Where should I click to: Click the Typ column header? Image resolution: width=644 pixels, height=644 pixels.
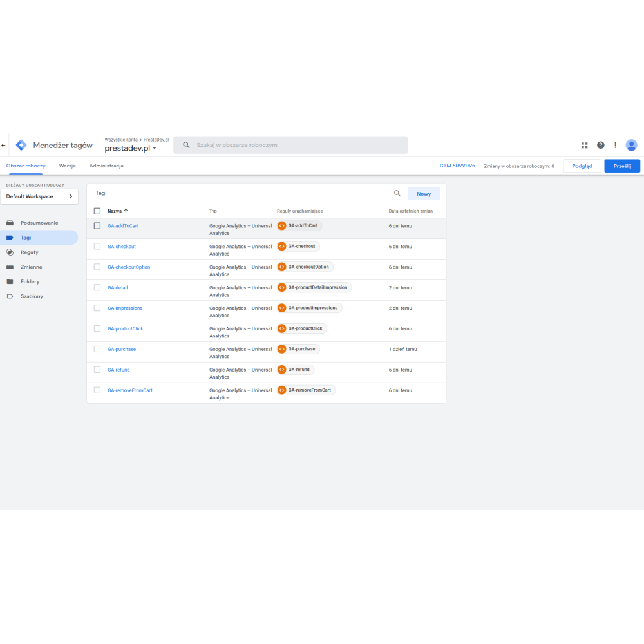[213, 211]
